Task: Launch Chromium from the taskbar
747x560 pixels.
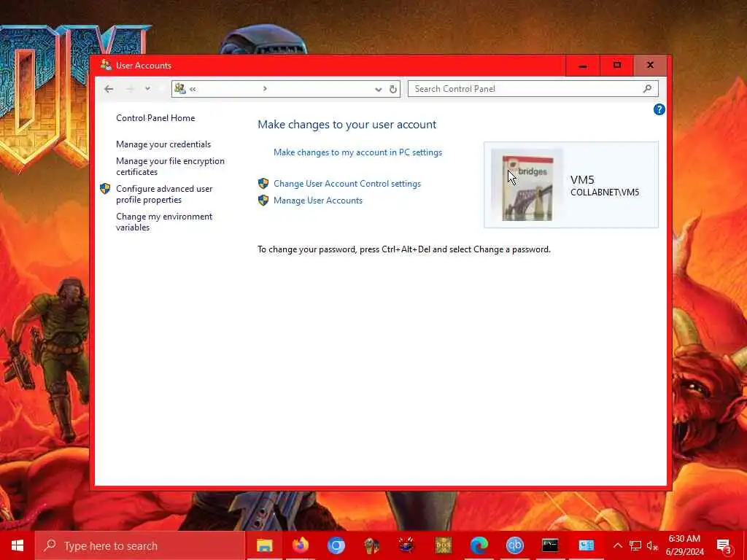Action: 336,545
